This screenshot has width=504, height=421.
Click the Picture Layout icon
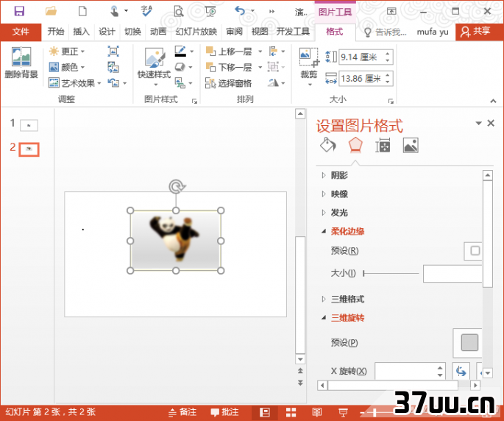click(180, 83)
